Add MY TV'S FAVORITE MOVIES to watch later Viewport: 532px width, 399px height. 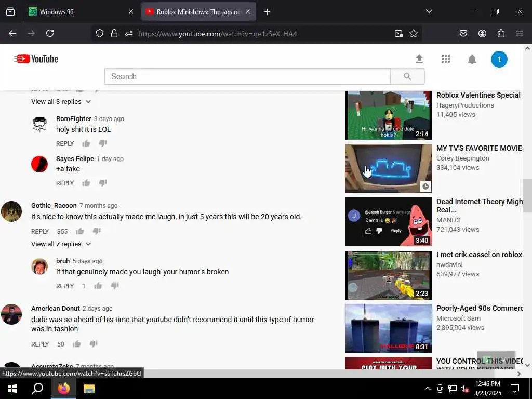click(x=425, y=187)
